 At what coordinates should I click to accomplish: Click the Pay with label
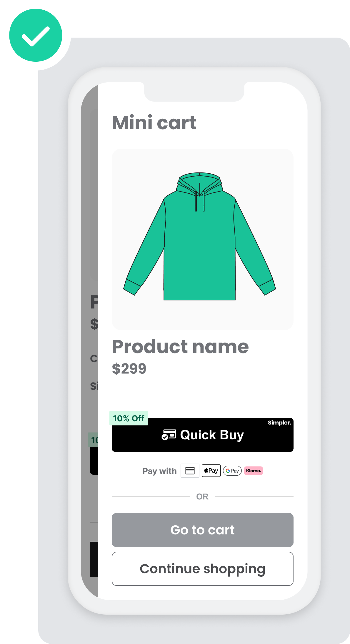[159, 471]
